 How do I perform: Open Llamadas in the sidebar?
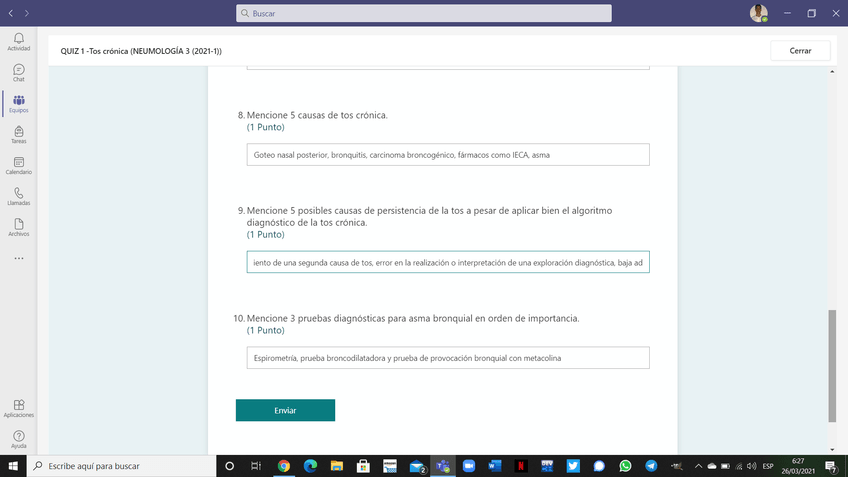(18, 196)
